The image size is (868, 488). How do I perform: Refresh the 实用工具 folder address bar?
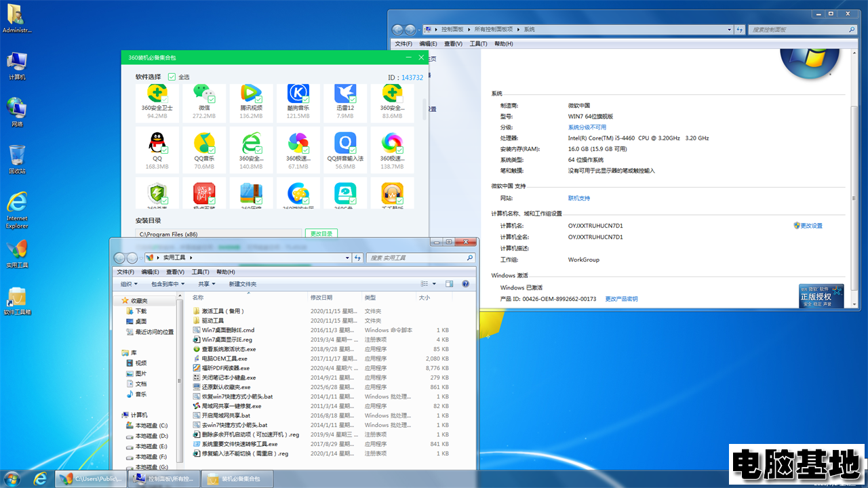pos(358,258)
